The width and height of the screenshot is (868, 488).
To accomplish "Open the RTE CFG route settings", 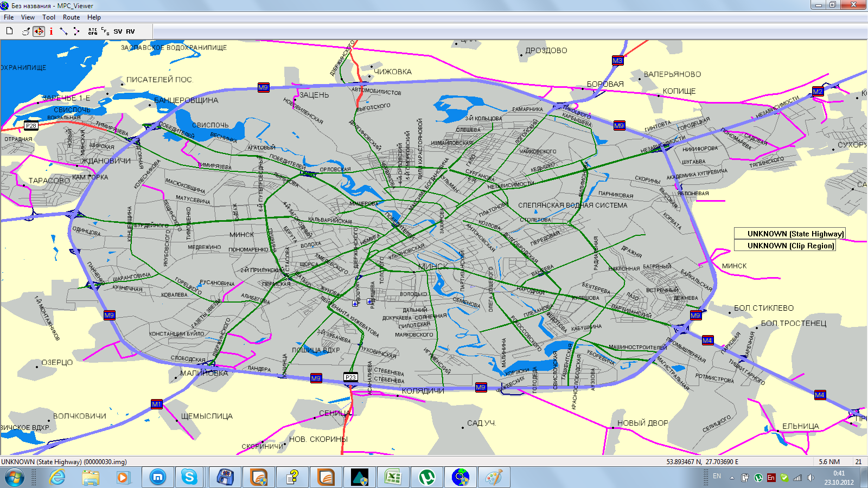I will pyautogui.click(x=93, y=31).
